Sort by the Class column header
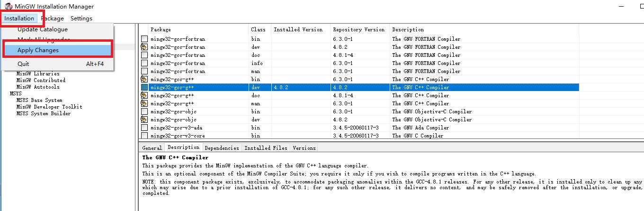This screenshot has width=644, height=211. coord(259,29)
